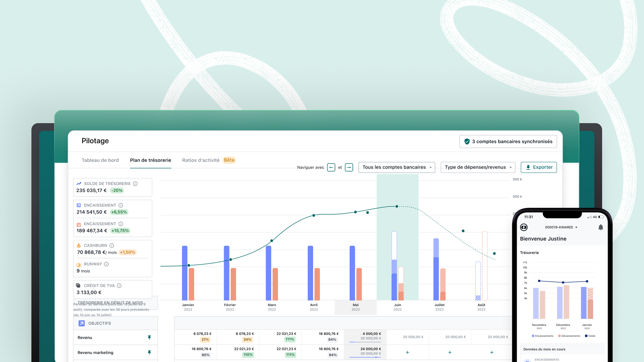Select the Mai 2022 month label
The height and width of the screenshot is (362, 644).
click(x=356, y=307)
